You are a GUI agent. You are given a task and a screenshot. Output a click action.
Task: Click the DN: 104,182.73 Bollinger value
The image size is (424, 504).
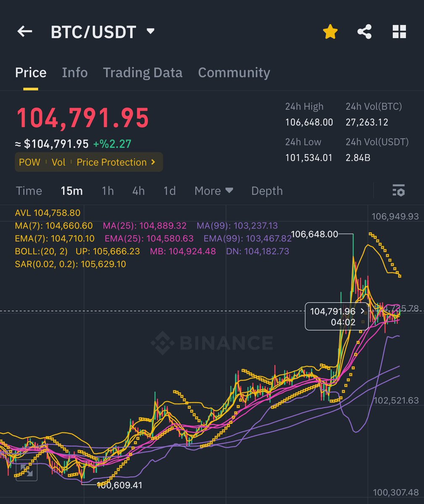click(x=258, y=251)
